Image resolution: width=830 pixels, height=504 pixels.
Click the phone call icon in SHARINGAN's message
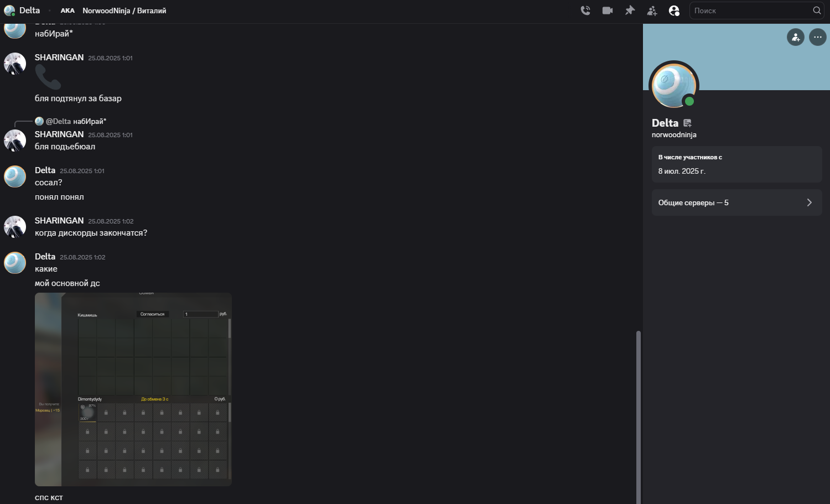48,77
